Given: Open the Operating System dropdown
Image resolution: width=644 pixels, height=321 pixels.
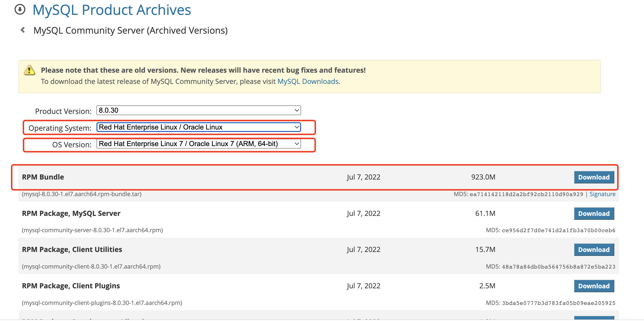Looking at the screenshot, I should (x=199, y=127).
